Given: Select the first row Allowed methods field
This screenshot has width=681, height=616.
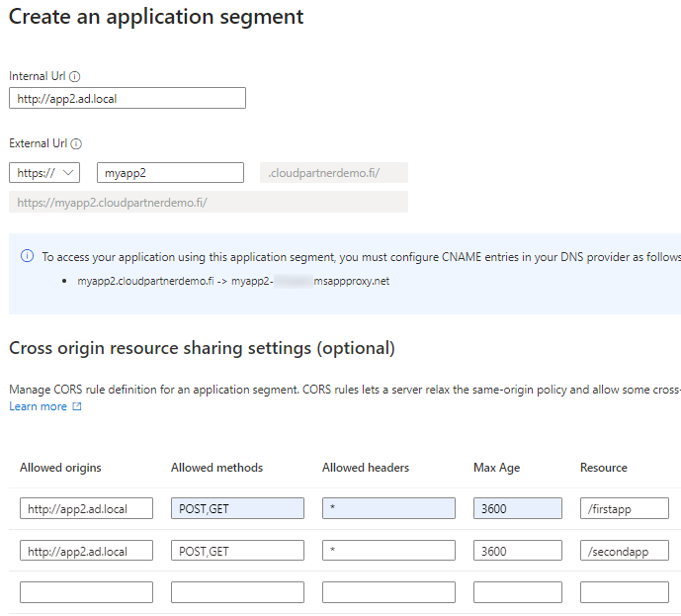Looking at the screenshot, I should [237, 508].
